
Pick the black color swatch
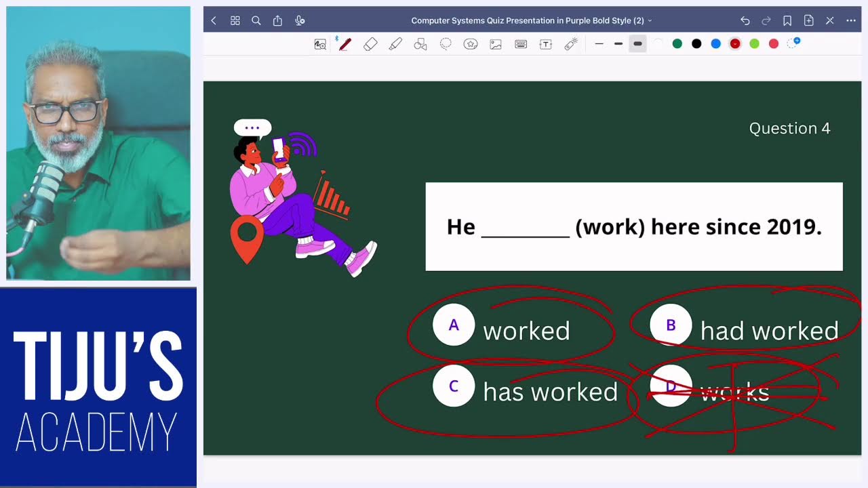(x=696, y=44)
